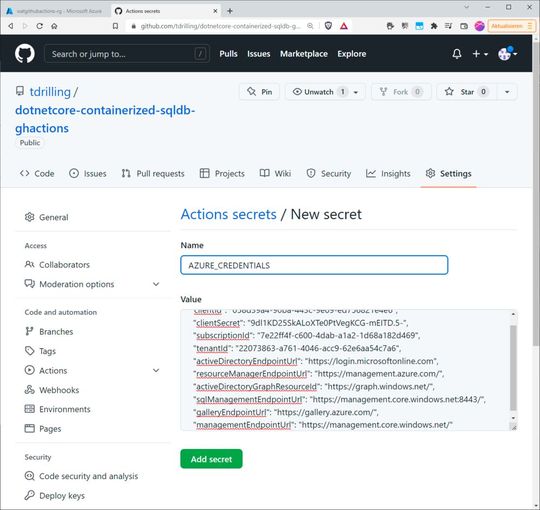Screen dimensions: 540x510
Task: Open Explore in the top navigation
Action: click(352, 54)
